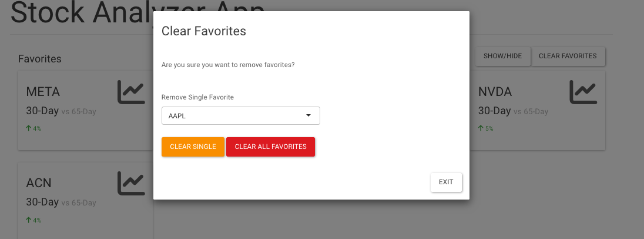Click the green up arrow on ACN card
The height and width of the screenshot is (239, 644).
pos(29,220)
